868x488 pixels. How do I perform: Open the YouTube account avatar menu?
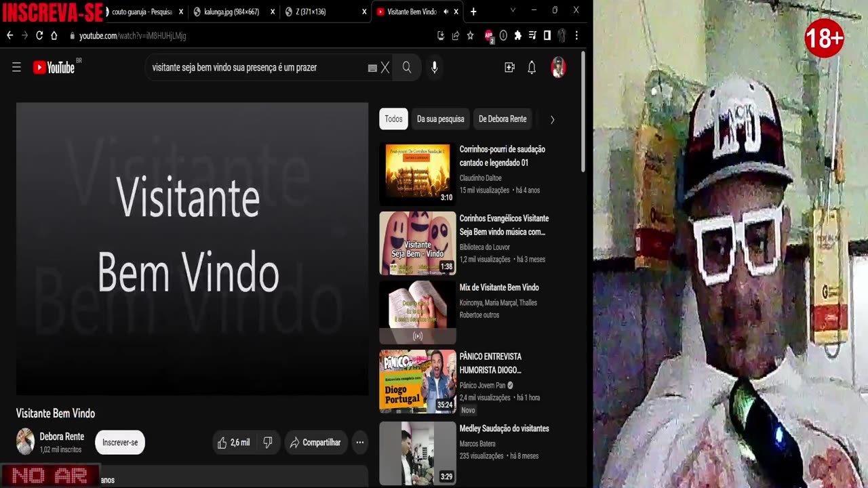pos(558,67)
